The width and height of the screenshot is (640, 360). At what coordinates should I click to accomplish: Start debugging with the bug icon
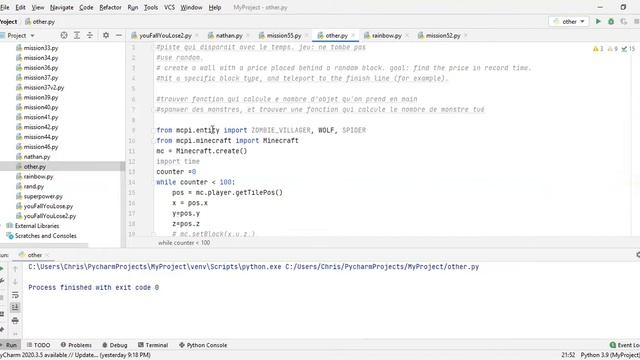[x=611, y=21]
